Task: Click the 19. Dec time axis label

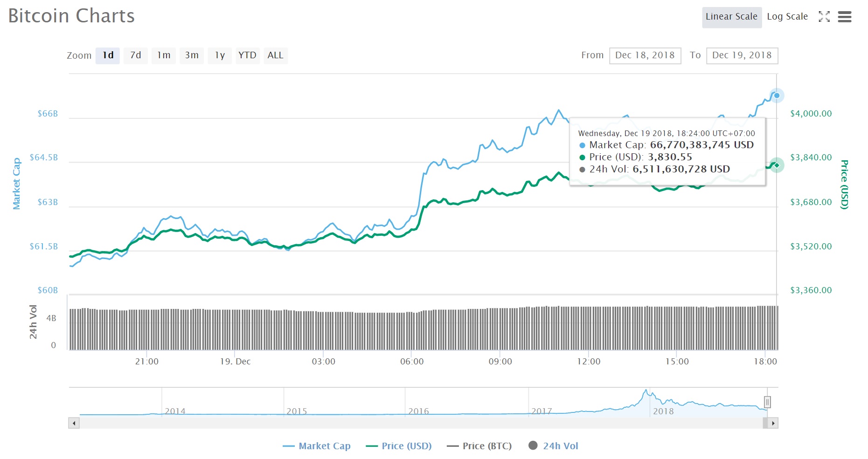Action: [x=235, y=362]
